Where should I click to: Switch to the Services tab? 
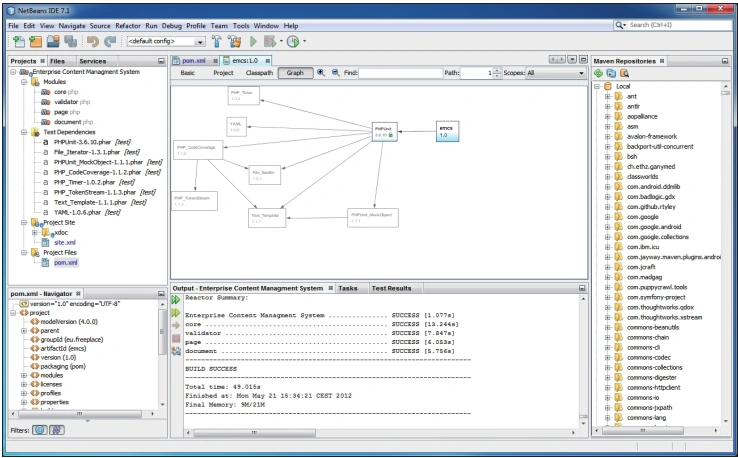[92, 61]
